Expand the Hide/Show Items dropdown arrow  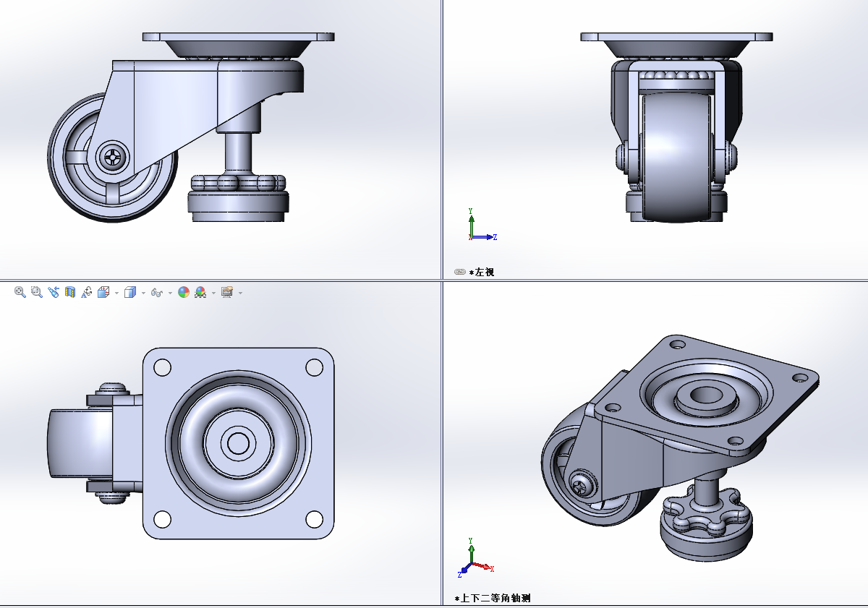click(170, 293)
